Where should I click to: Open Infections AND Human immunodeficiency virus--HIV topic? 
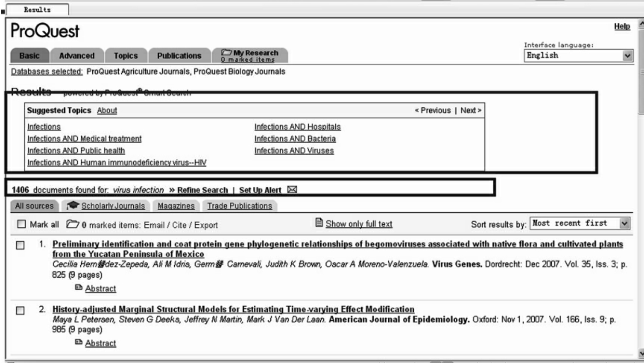(117, 163)
